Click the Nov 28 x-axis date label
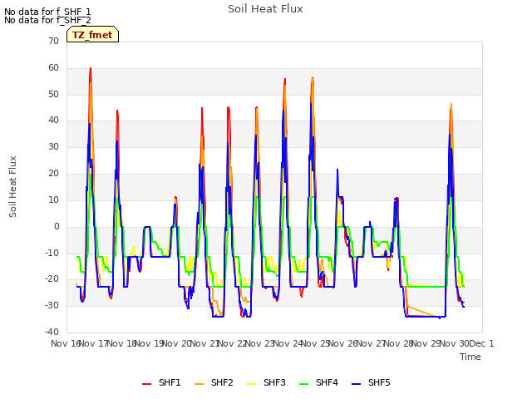The image size is (532, 399). [399, 343]
